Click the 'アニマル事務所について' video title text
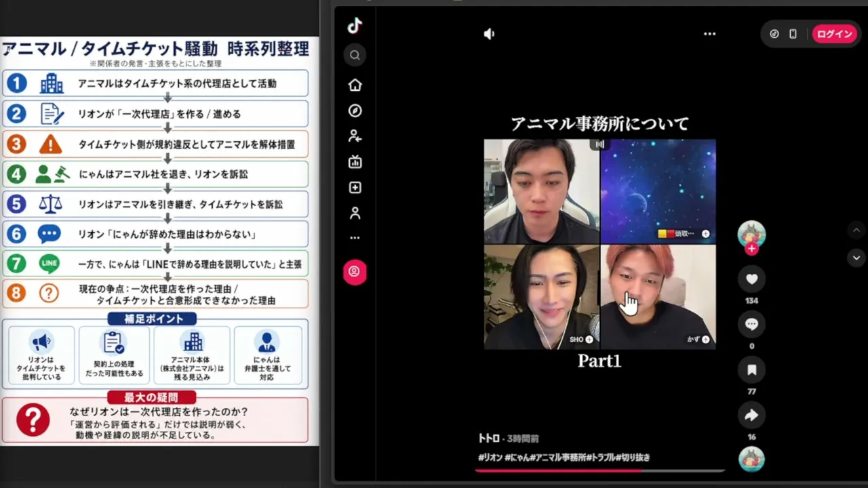Viewport: 868px width, 488px height. coord(599,123)
